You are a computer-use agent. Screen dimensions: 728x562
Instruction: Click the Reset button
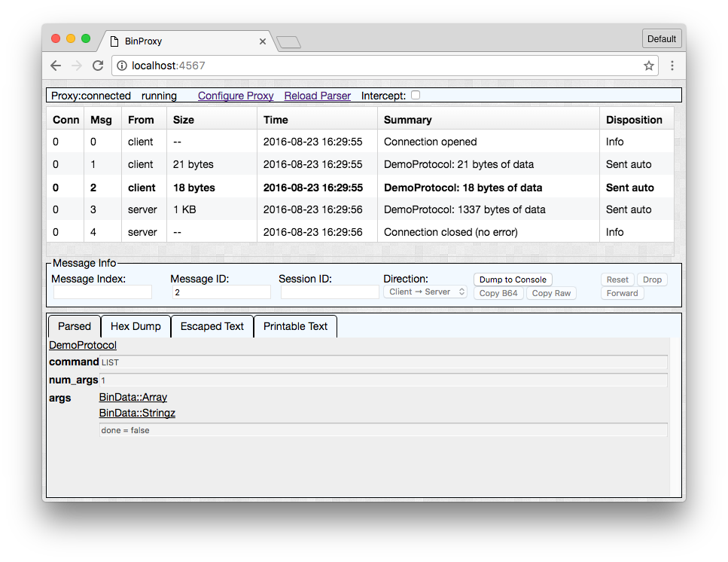click(x=617, y=279)
